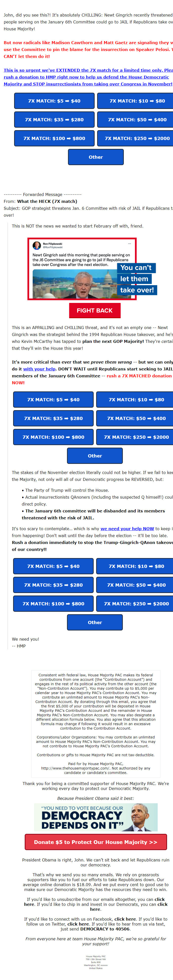Choose "$35 → $280" just below the FIGHT BACK section
This screenshot has height=980, width=173.
pyautogui.click(x=53, y=419)
